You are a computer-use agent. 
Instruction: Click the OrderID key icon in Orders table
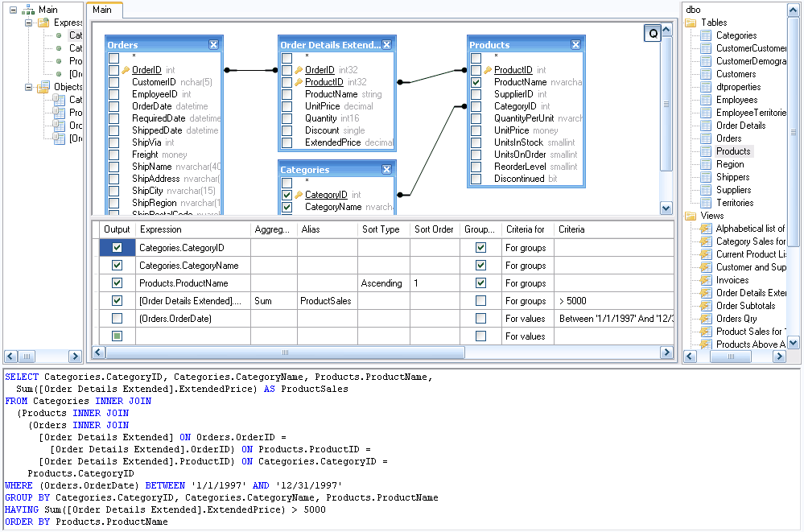(x=125, y=70)
